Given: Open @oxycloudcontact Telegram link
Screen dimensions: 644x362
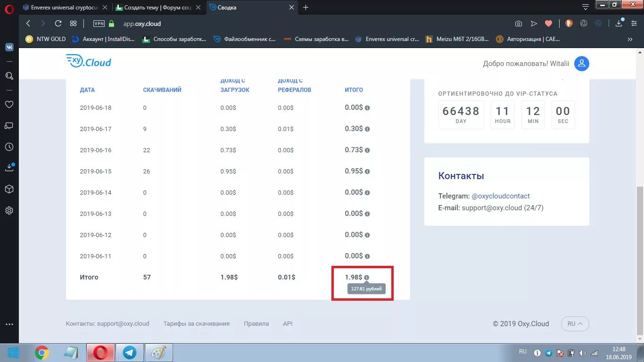Looking at the screenshot, I should click(501, 196).
